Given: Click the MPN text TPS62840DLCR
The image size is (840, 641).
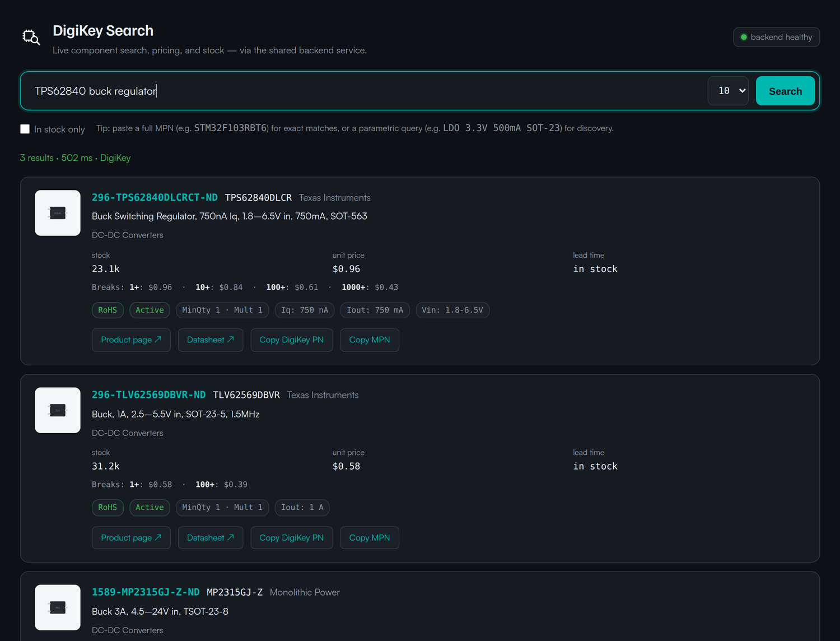Looking at the screenshot, I should pos(258,198).
